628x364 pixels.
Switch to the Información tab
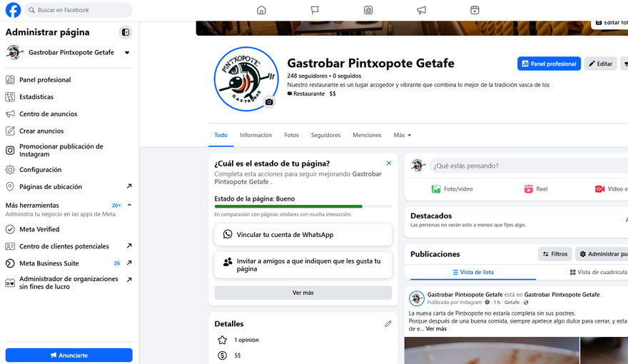pos(255,135)
